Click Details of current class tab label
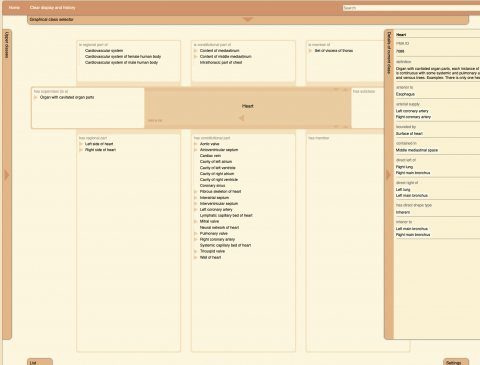The height and width of the screenshot is (365, 480). point(389,53)
